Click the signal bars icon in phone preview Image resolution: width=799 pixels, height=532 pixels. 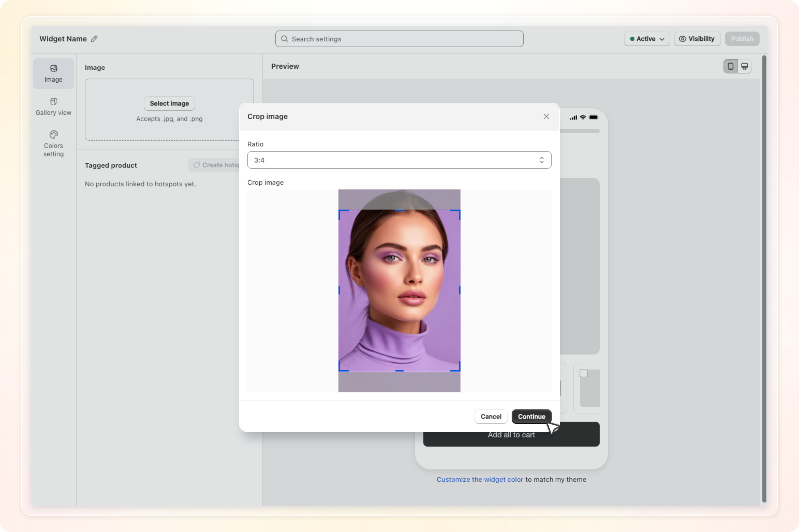point(573,117)
